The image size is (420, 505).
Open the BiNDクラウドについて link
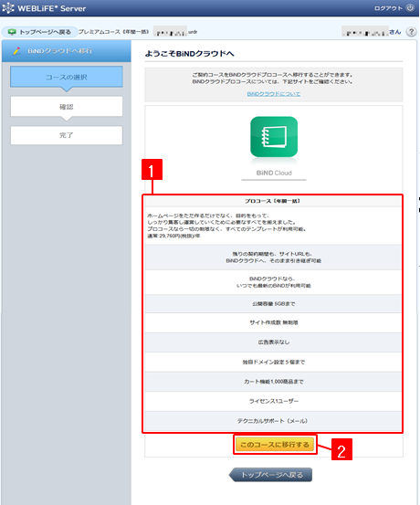tap(274, 94)
